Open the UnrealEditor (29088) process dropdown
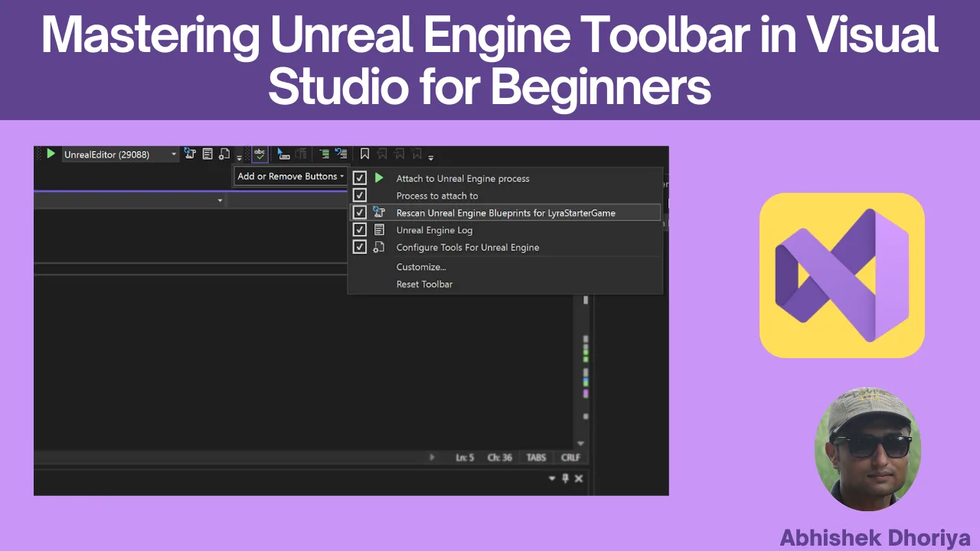The image size is (980, 551). [x=120, y=155]
